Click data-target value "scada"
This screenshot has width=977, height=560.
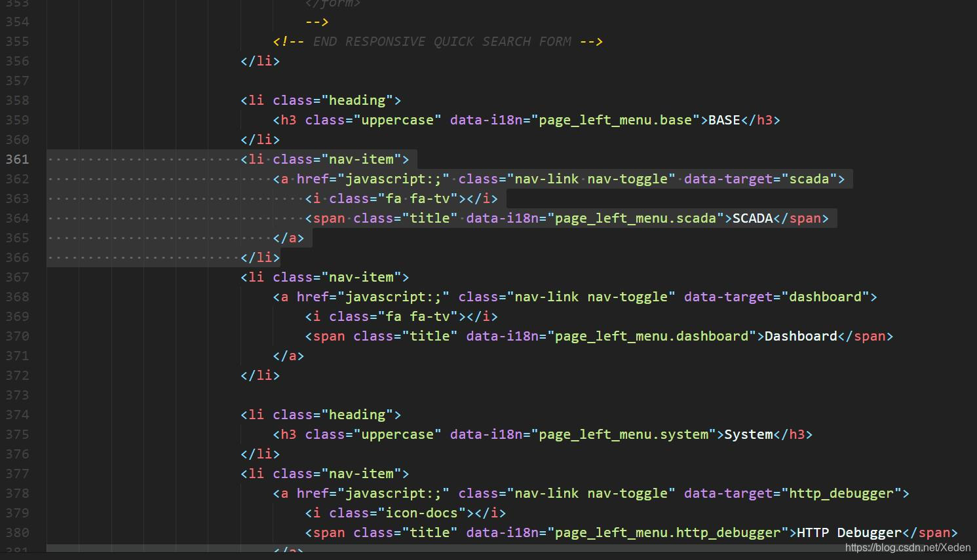[809, 179]
